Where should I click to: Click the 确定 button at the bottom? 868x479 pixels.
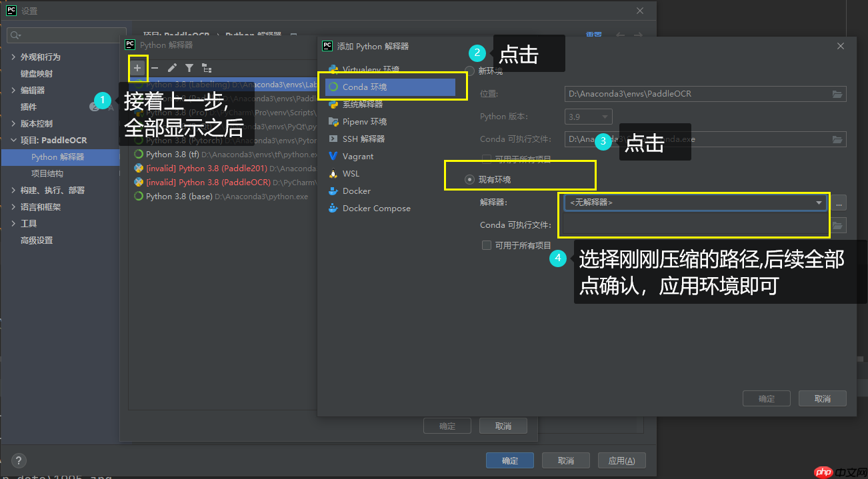(x=509, y=460)
